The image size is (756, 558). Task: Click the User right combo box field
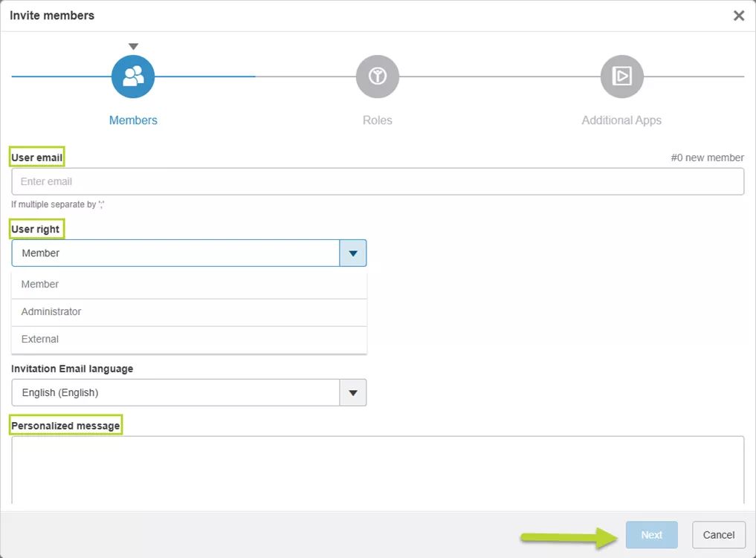[175, 253]
